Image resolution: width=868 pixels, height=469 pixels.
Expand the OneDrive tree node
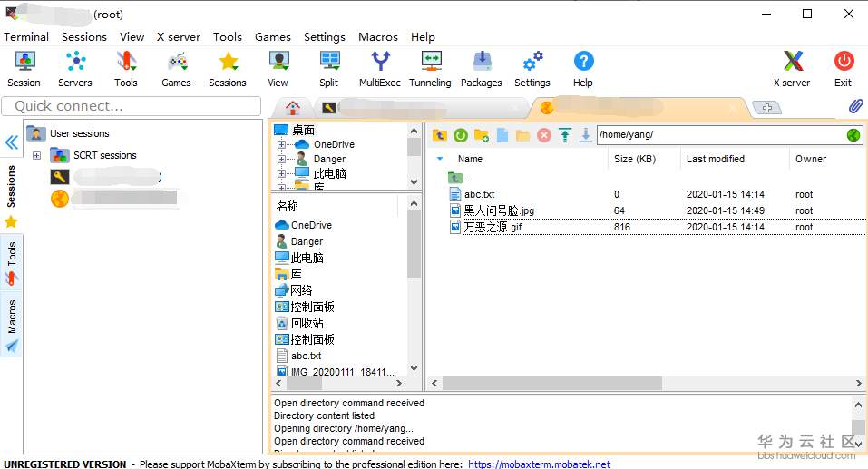click(281, 144)
